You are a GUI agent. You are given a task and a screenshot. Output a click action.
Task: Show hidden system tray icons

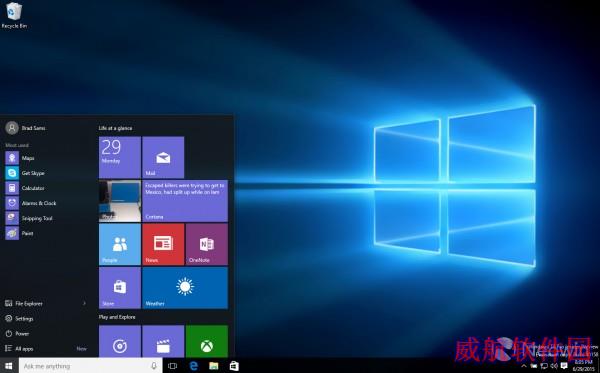point(524,366)
